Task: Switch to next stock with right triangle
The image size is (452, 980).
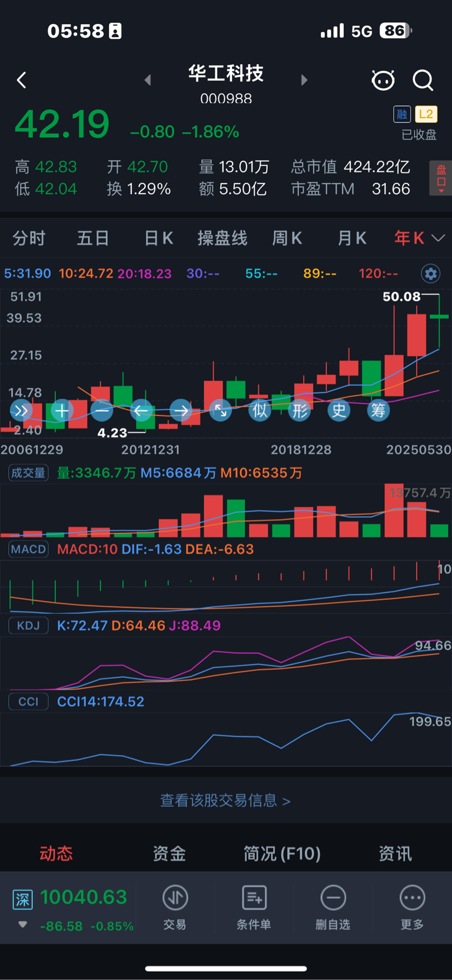Action: [x=304, y=80]
